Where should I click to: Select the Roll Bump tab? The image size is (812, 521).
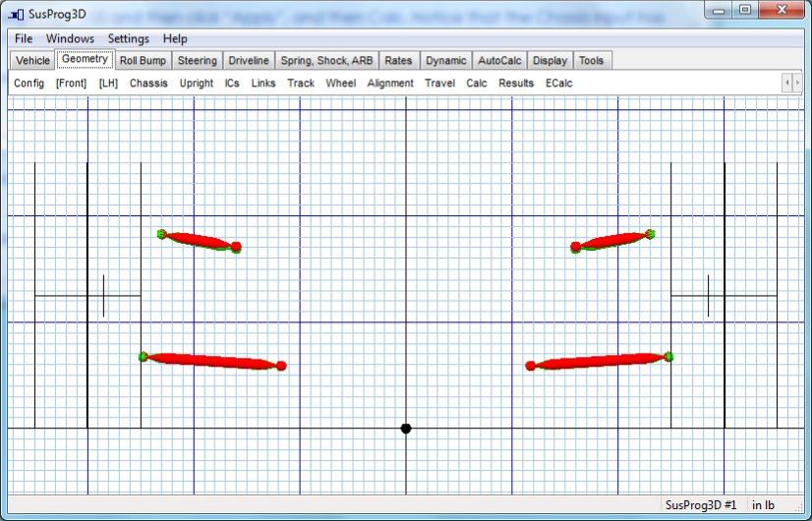(144, 61)
